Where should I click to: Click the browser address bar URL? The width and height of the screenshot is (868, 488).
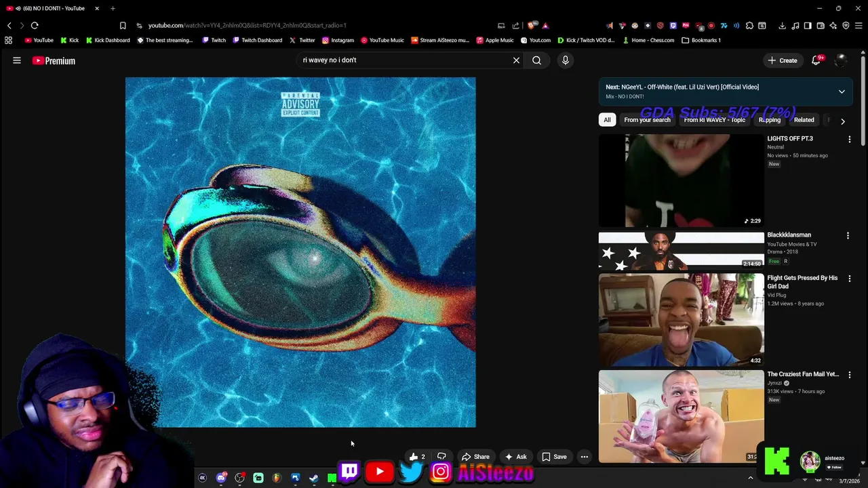click(247, 26)
